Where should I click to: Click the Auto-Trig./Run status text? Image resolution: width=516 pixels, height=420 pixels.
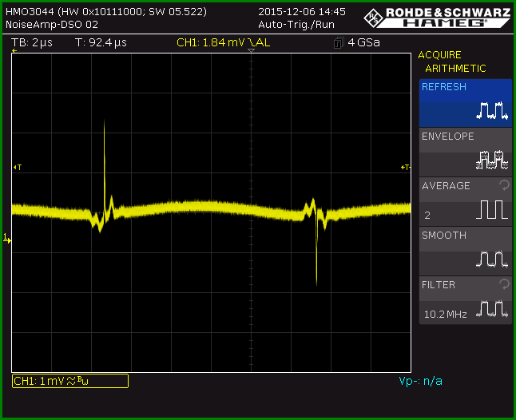coord(296,24)
